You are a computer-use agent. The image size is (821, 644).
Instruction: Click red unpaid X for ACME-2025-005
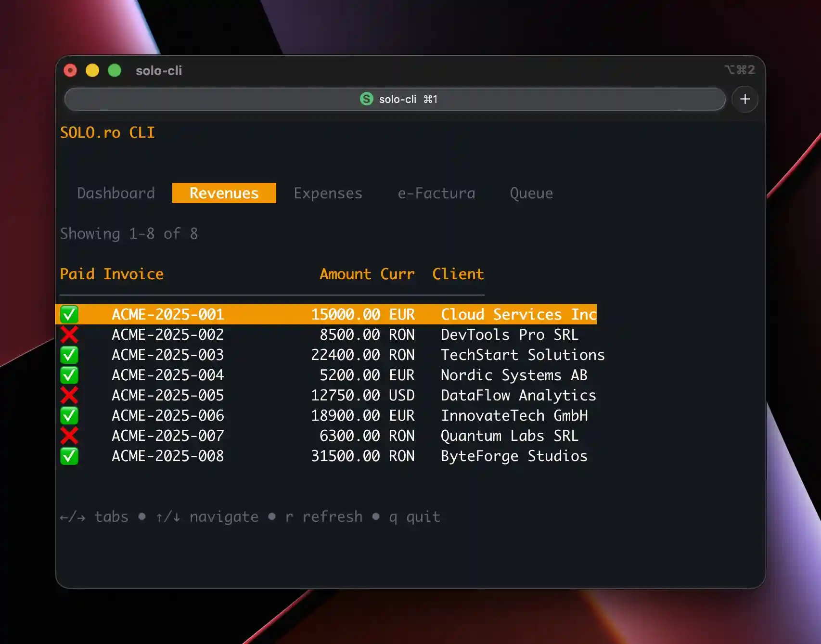coord(69,395)
